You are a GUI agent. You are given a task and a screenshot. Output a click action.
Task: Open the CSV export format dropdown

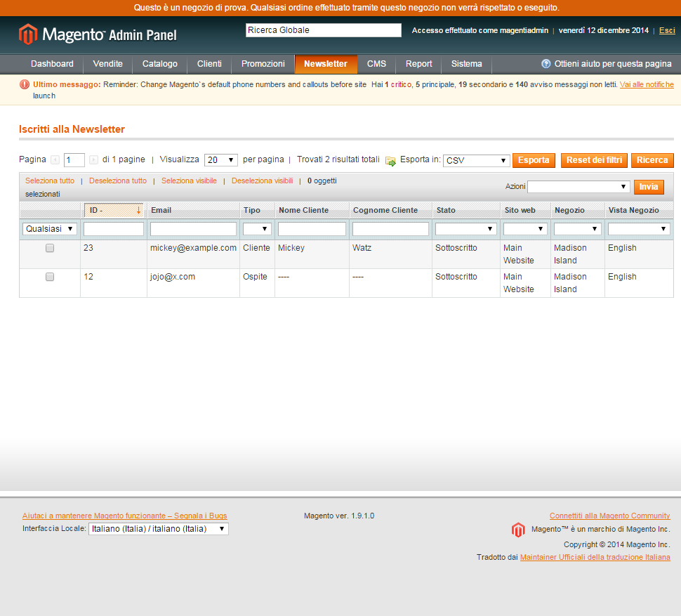point(476,161)
